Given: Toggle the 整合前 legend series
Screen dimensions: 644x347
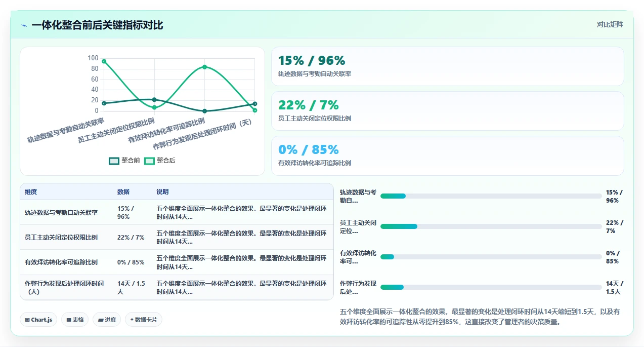Looking at the screenshot, I should tap(124, 161).
